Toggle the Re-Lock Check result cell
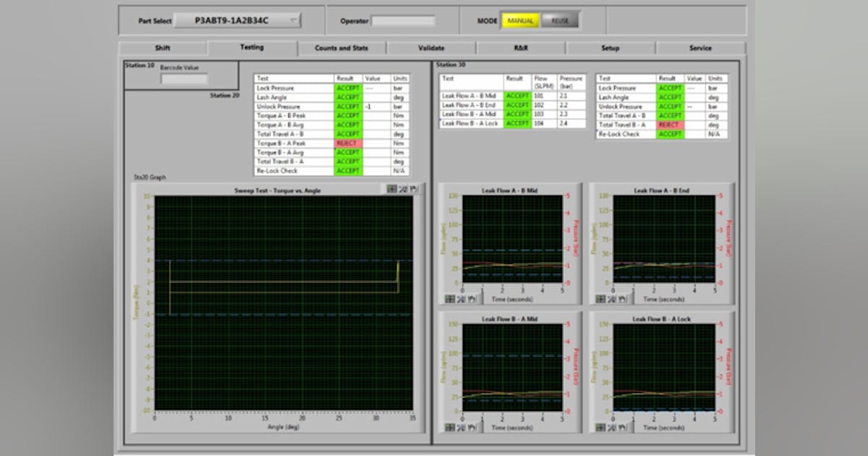Viewport: 868px width, 456px height. click(347, 170)
